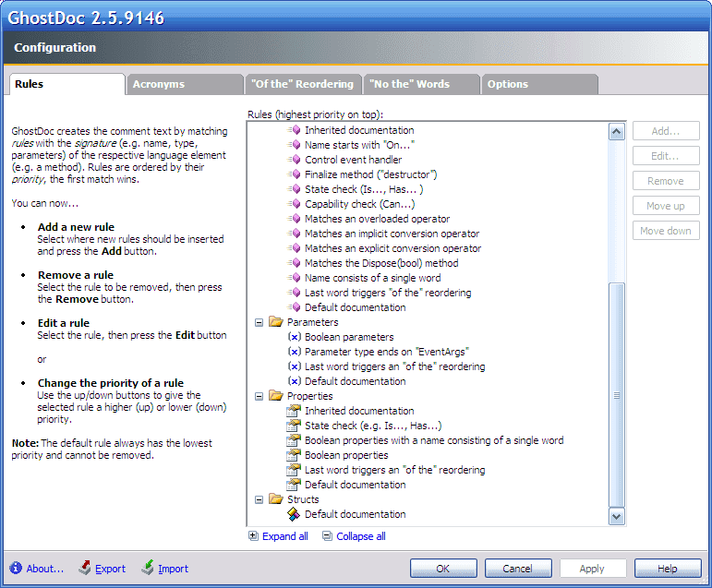Click the 'Expand all' link
712x588 pixels.
(x=285, y=536)
